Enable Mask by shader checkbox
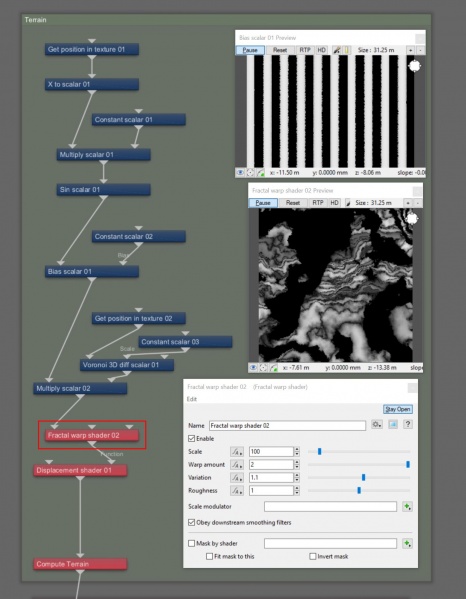This screenshot has width=466, height=599. [191, 543]
